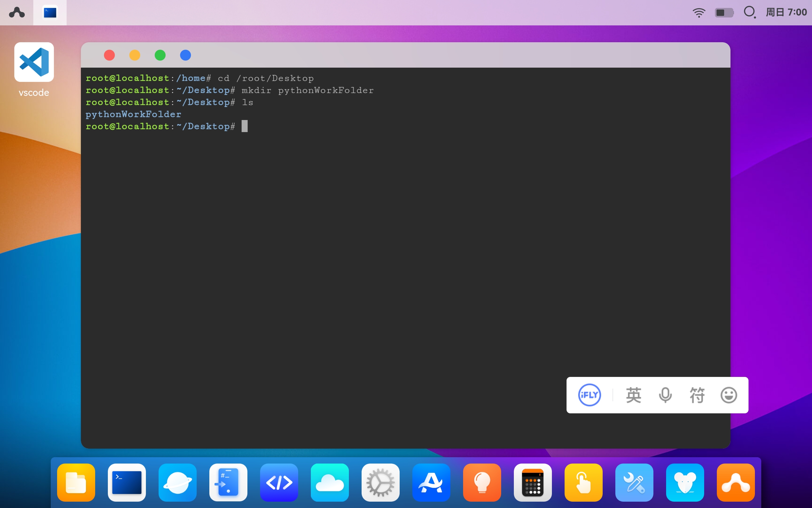Select the terminal task in top bar
The height and width of the screenshot is (508, 812).
[50, 13]
